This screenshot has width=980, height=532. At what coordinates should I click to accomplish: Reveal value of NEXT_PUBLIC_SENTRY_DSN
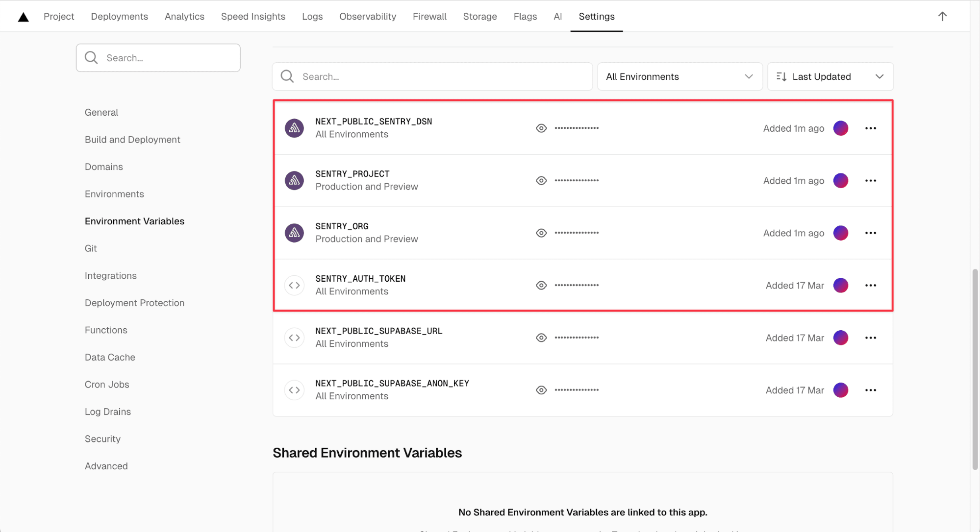pos(541,128)
